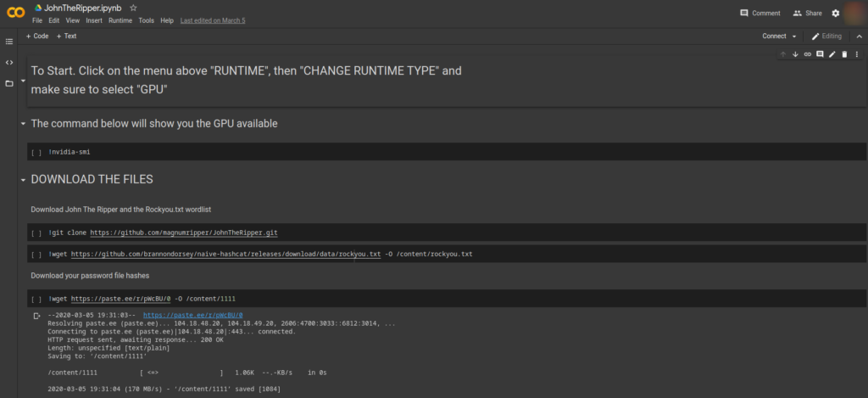Run the git clone JohnTheRipper cell
Image resolution: width=868 pixels, height=398 pixels.
(x=36, y=233)
